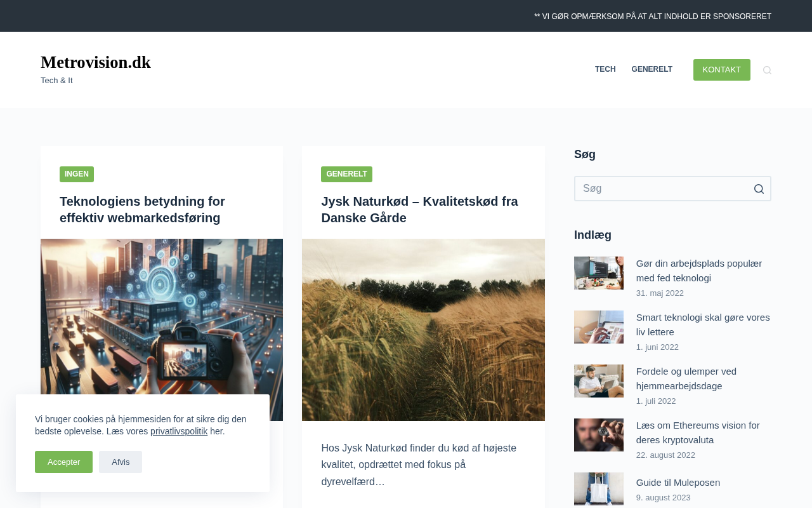Click the Indlæg sidebar heading

coord(593,235)
